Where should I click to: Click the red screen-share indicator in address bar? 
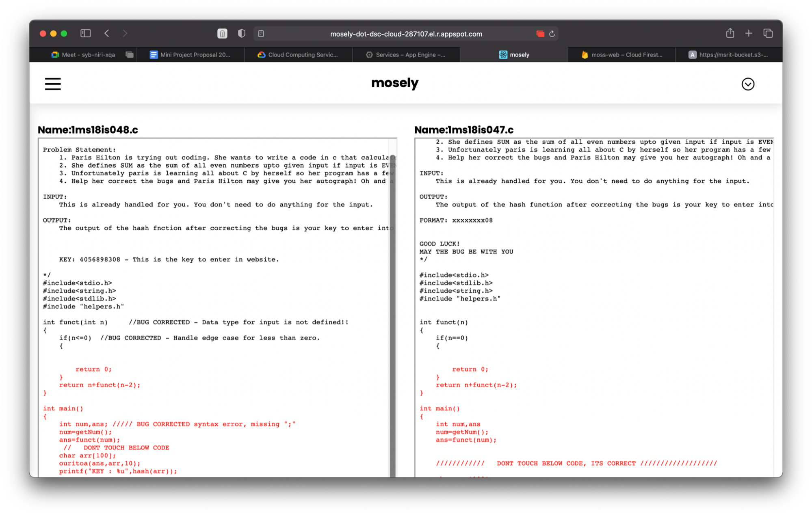(540, 34)
